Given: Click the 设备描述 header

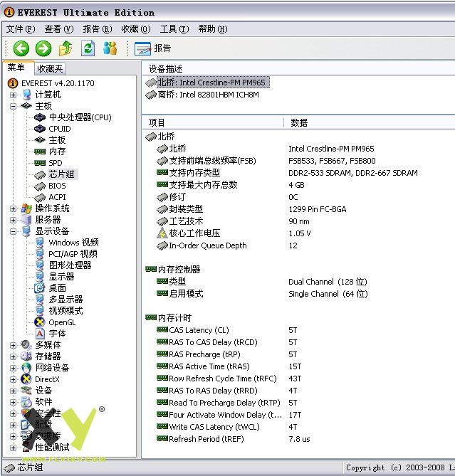Looking at the screenshot, I should pos(165,69).
